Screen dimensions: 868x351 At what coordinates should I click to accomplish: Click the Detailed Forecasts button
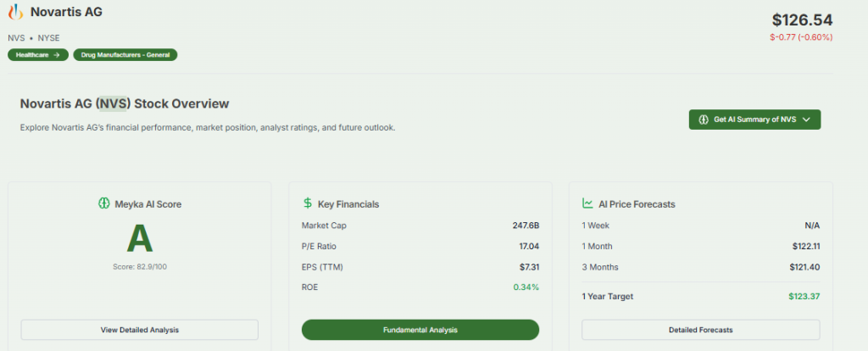coord(700,330)
